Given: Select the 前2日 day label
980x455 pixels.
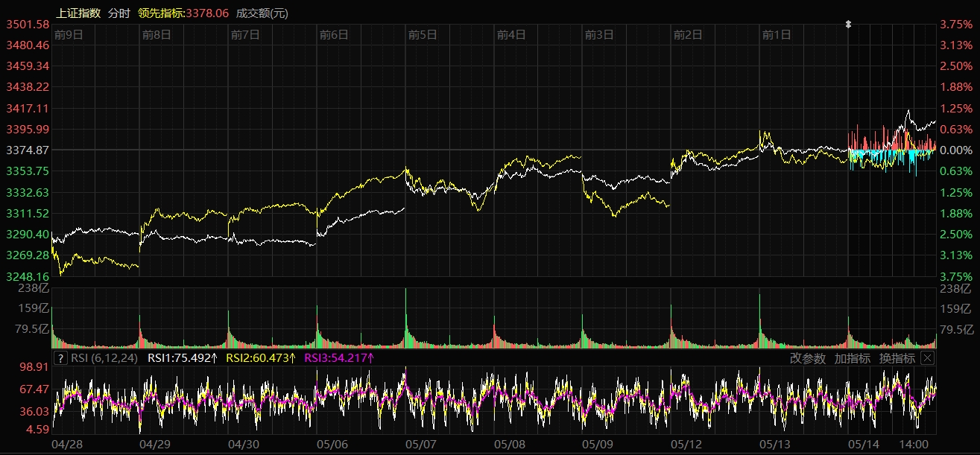Looking at the screenshot, I should tap(688, 34).
